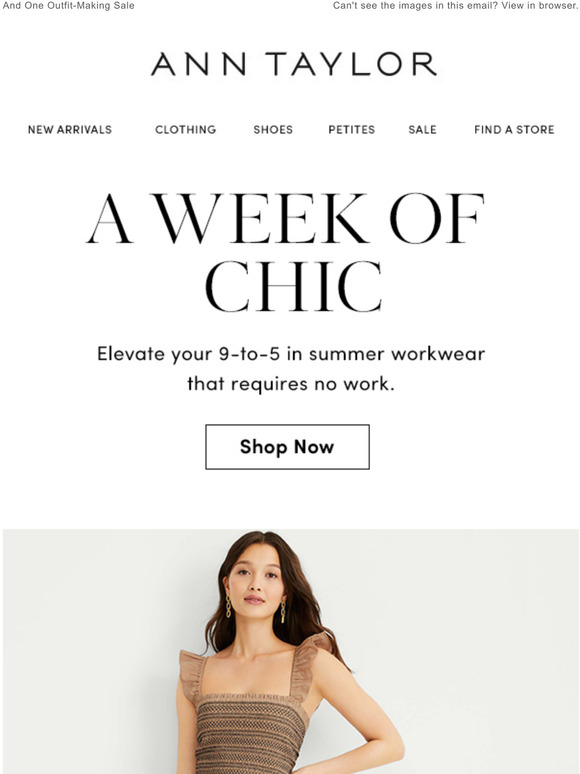Viewport: 580px width, 774px height.
Task: Click the Can't see the images text
Action: (x=416, y=6)
